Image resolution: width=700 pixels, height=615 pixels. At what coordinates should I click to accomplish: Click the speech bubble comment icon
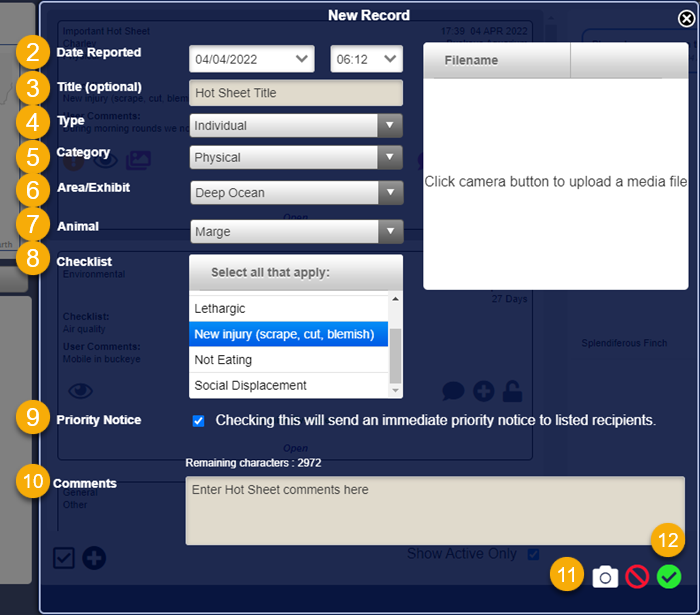455,391
